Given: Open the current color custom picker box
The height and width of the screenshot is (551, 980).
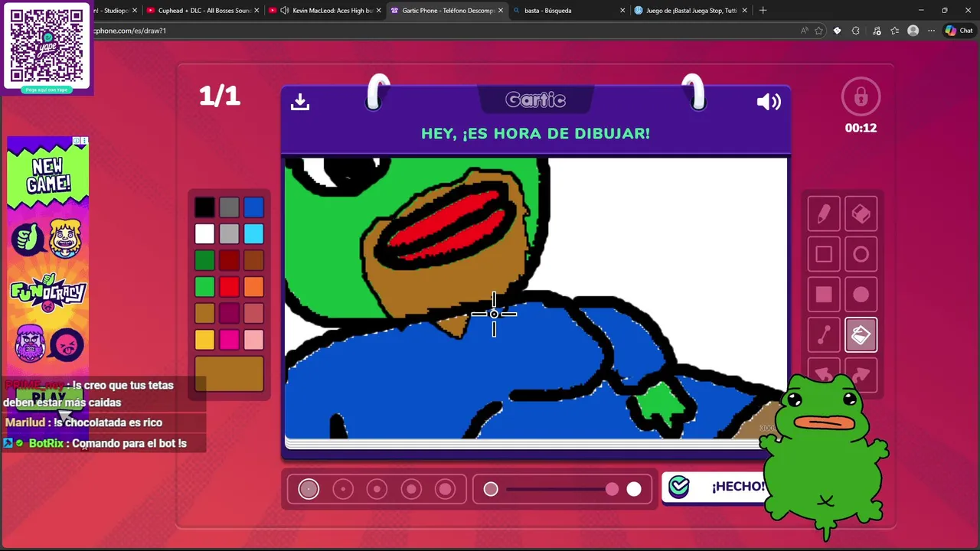Looking at the screenshot, I should tap(229, 374).
